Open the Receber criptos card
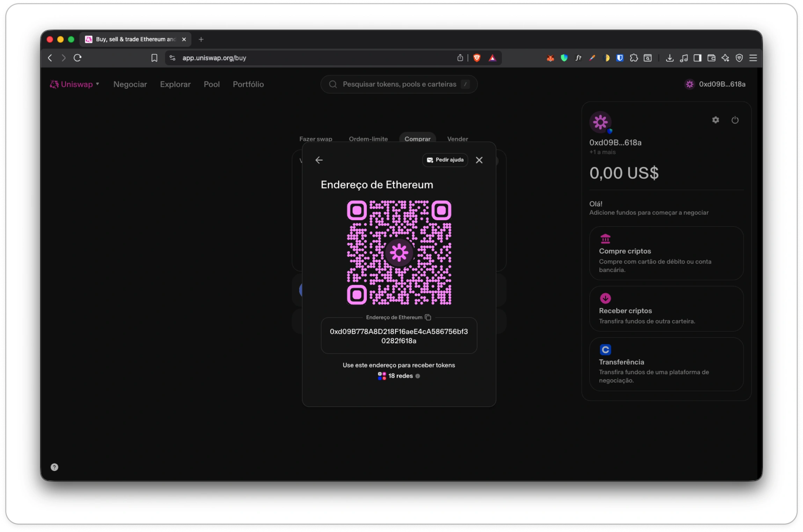Screen dimensions: 803x532 click(x=666, y=309)
